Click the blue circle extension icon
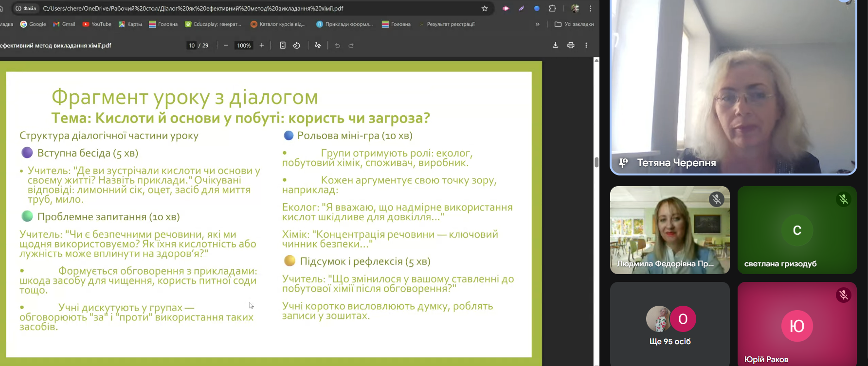Viewport: 868px width, 366px height. coord(537,8)
